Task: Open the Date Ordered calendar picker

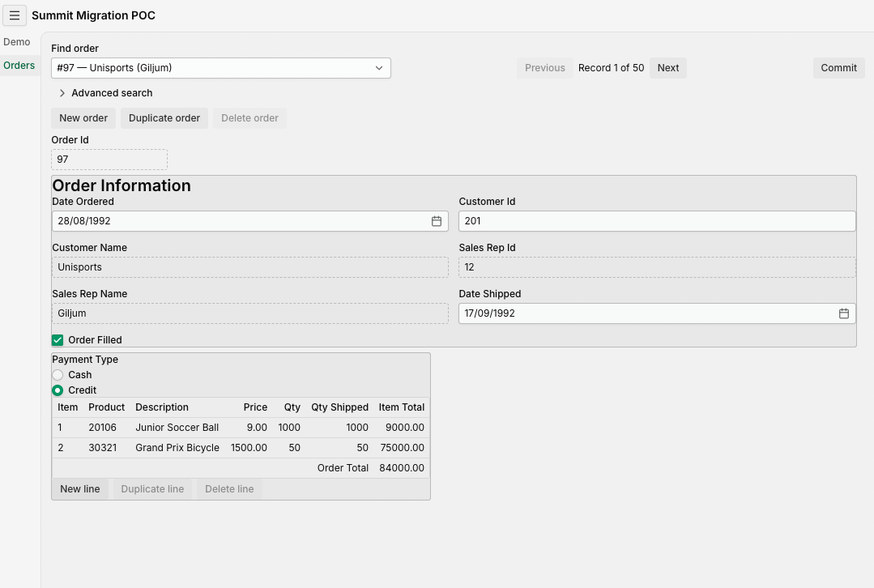Action: [437, 221]
